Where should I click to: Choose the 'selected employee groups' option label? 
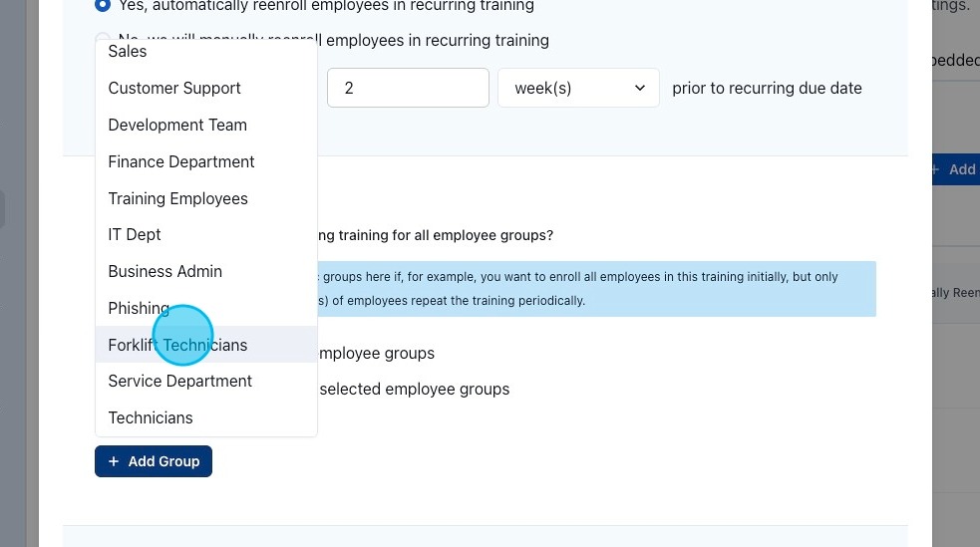(x=414, y=389)
